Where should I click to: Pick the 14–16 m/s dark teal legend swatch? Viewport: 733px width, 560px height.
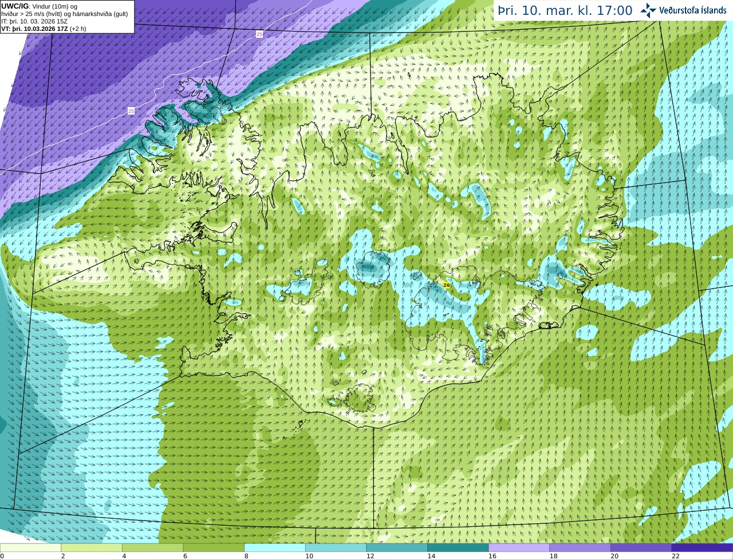[458, 548]
